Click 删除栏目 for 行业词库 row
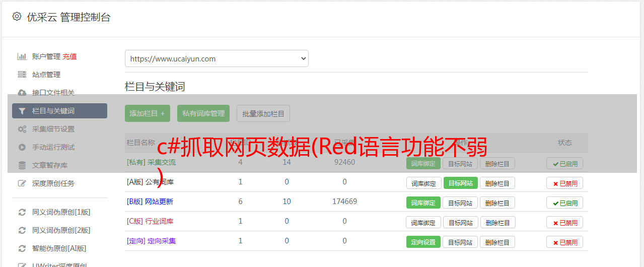Screen dimensions: 644x267 (x=497, y=222)
